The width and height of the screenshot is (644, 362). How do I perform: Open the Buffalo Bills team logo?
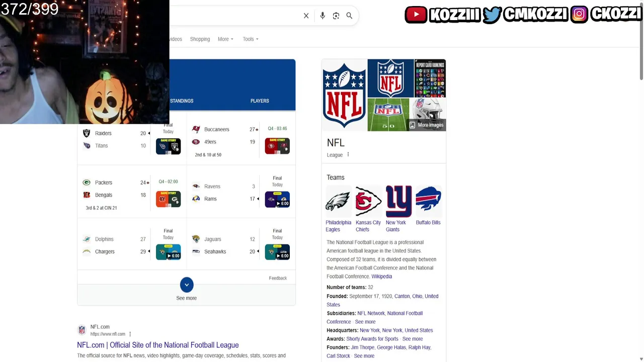point(429,201)
